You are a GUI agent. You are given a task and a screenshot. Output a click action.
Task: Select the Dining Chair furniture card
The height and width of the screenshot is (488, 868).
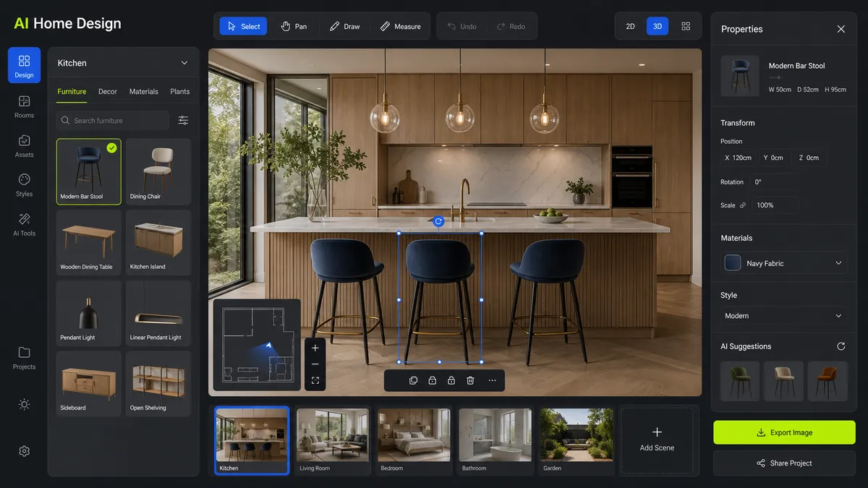[158, 171]
